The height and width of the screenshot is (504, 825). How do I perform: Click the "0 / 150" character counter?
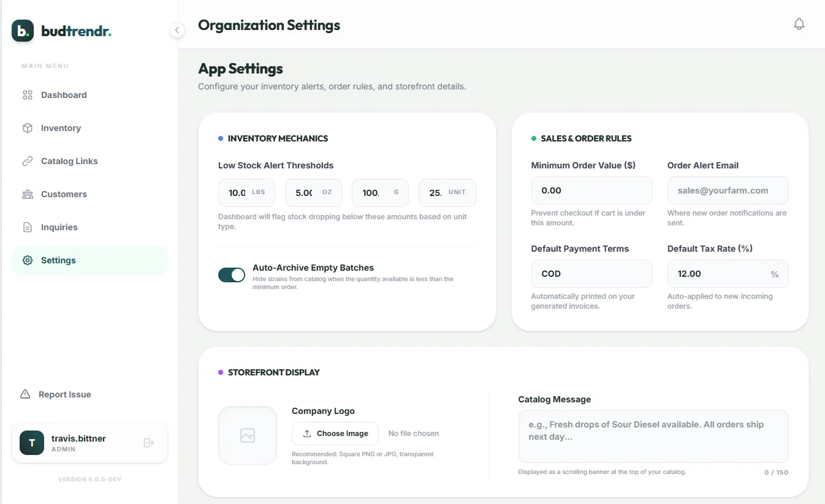776,472
